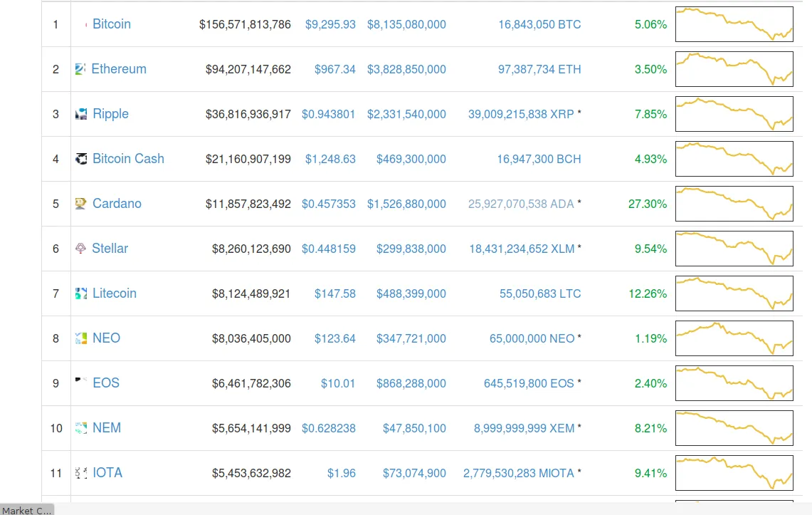The height and width of the screenshot is (515, 812).
Task: Open the Cardano coin page link
Action: point(117,204)
